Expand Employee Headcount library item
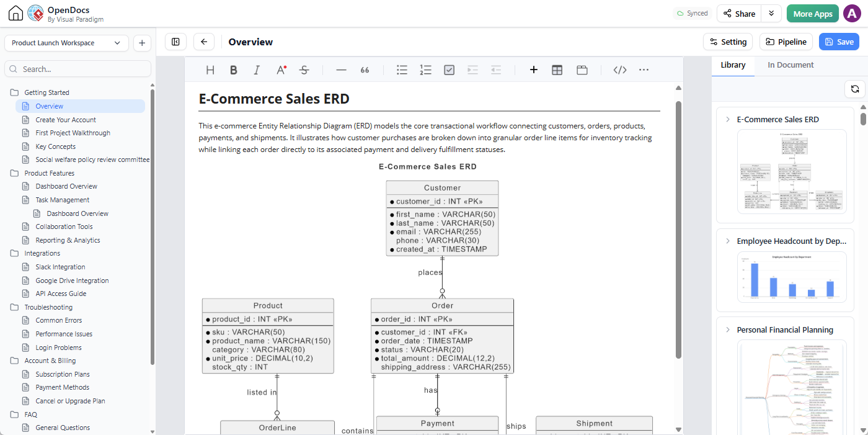The image size is (868, 435). click(x=728, y=241)
